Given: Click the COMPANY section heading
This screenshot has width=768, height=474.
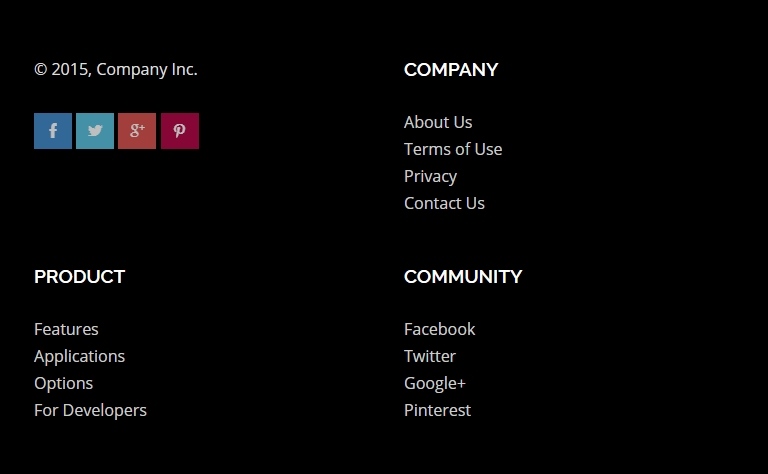Looking at the screenshot, I should (x=451, y=70).
